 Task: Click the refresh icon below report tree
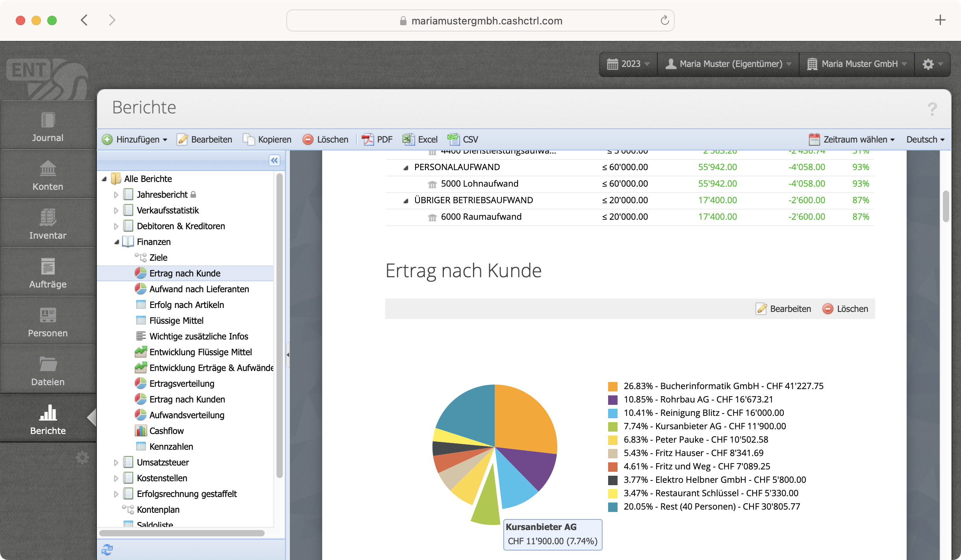[x=107, y=549]
